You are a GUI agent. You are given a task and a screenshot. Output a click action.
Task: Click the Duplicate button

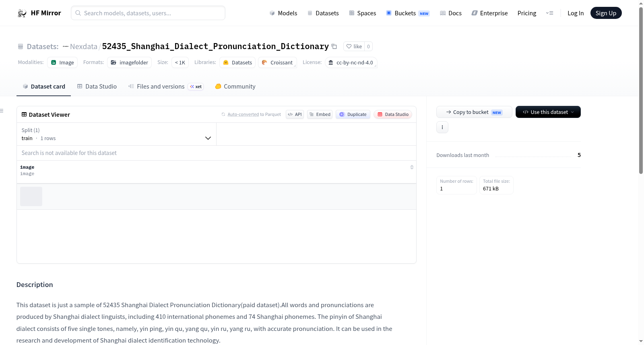(x=353, y=114)
